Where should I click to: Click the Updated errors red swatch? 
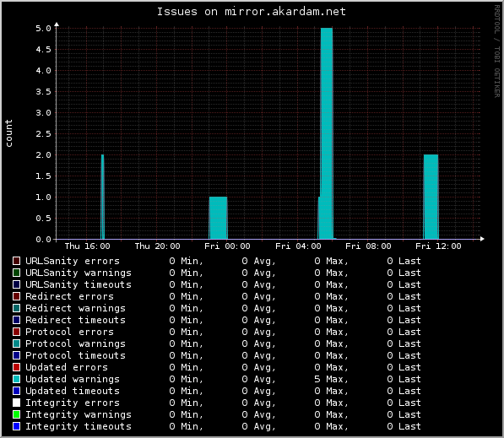coord(16,367)
